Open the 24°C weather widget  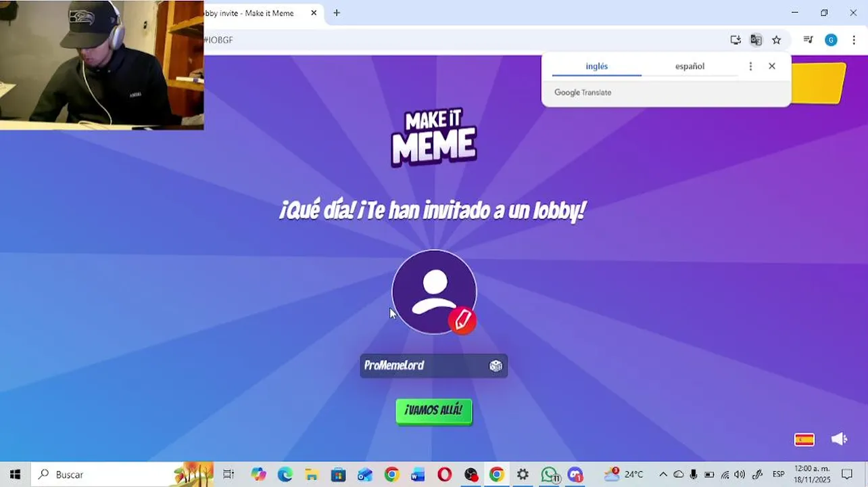[x=624, y=474]
